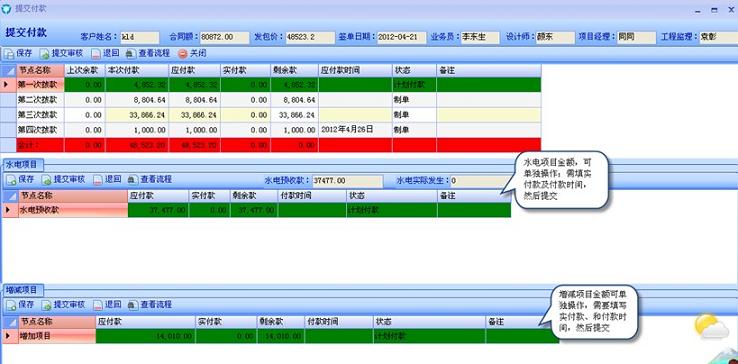Click the 签单日期 field
The width and height of the screenshot is (738, 364).
(401, 37)
